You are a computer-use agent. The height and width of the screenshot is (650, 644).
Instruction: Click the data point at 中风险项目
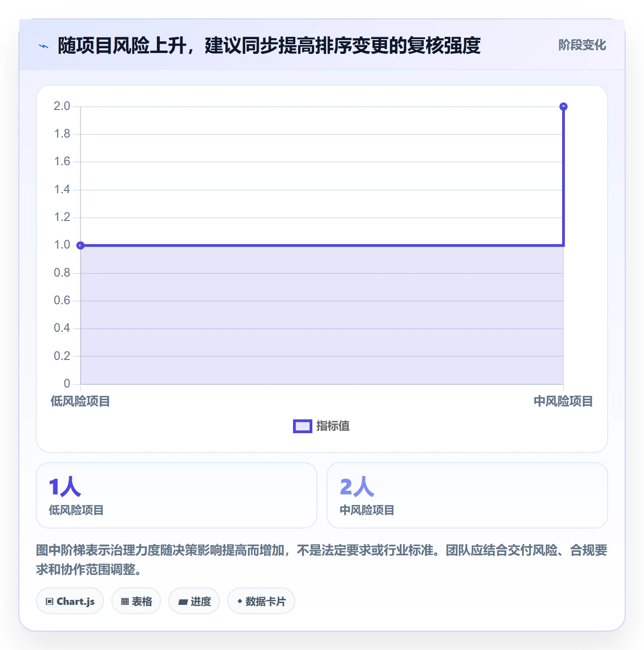563,107
